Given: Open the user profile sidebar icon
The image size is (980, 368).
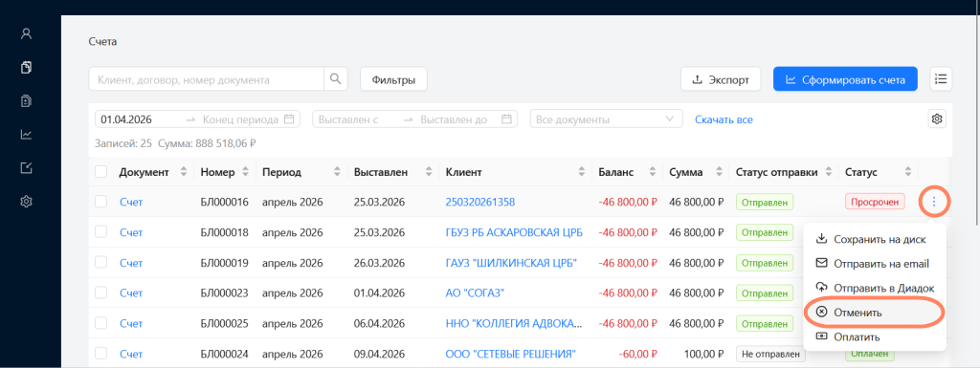Looking at the screenshot, I should pyautogui.click(x=26, y=33).
